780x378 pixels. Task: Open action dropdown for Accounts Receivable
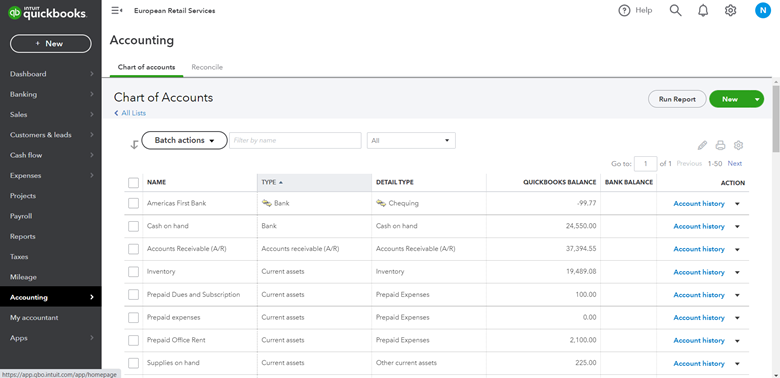[737, 249]
